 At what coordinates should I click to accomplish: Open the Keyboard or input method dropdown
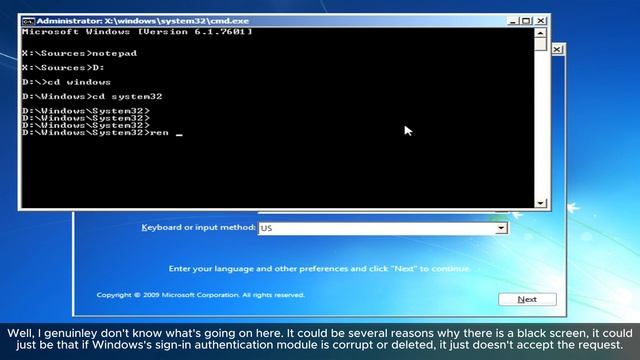point(501,228)
